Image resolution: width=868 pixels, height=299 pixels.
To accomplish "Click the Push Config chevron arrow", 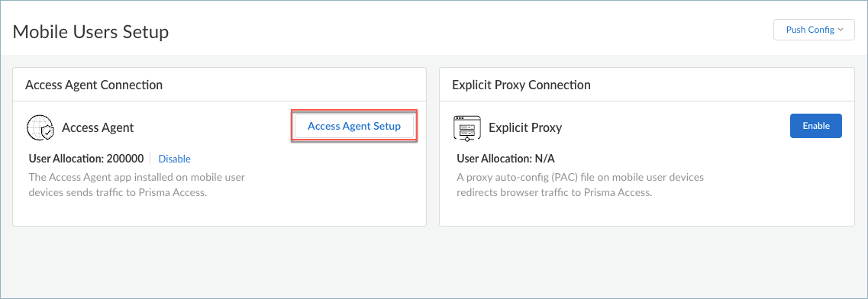I will pos(841,30).
